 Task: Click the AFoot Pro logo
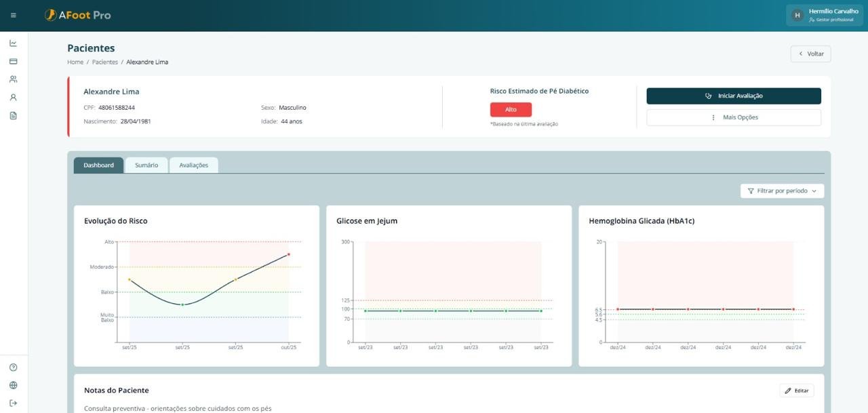click(x=77, y=15)
